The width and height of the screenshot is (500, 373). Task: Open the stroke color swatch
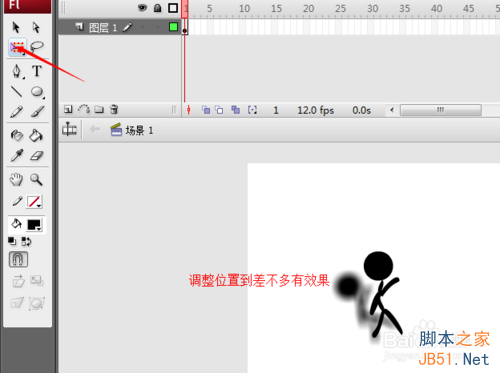pyautogui.click(x=34, y=202)
